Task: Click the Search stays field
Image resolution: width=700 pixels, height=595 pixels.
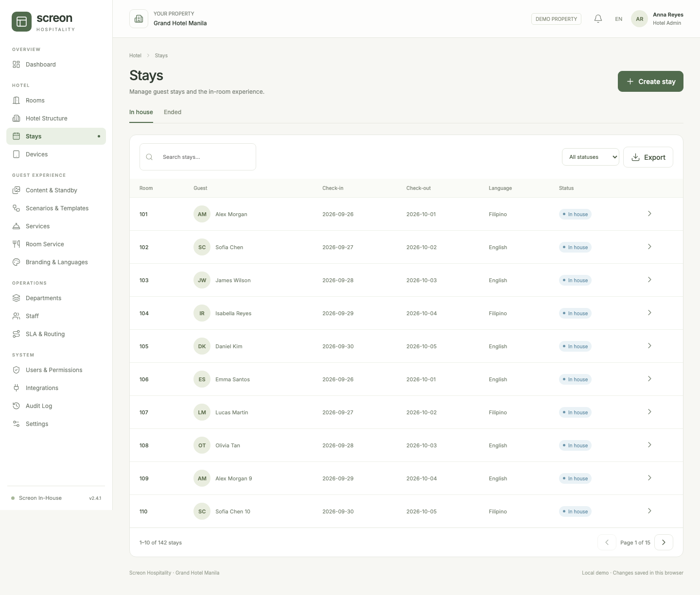Action: coord(198,157)
